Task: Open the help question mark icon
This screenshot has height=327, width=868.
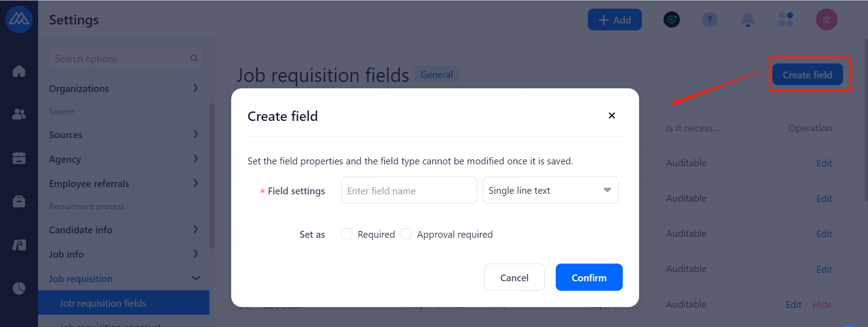Action: [709, 20]
